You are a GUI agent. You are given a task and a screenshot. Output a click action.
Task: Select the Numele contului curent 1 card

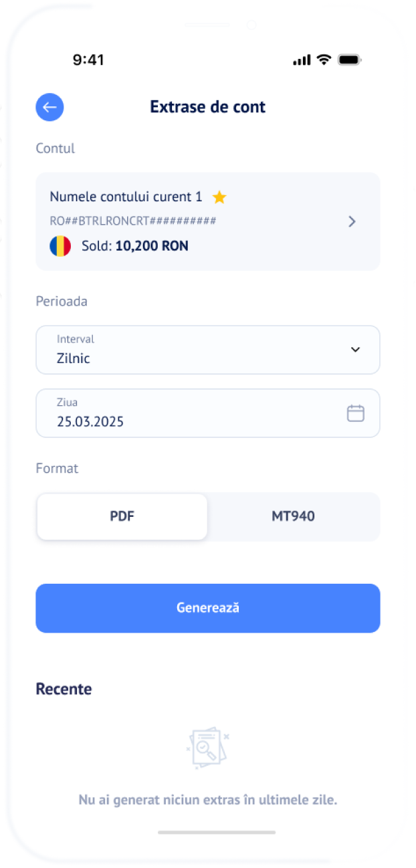pyautogui.click(x=194, y=221)
